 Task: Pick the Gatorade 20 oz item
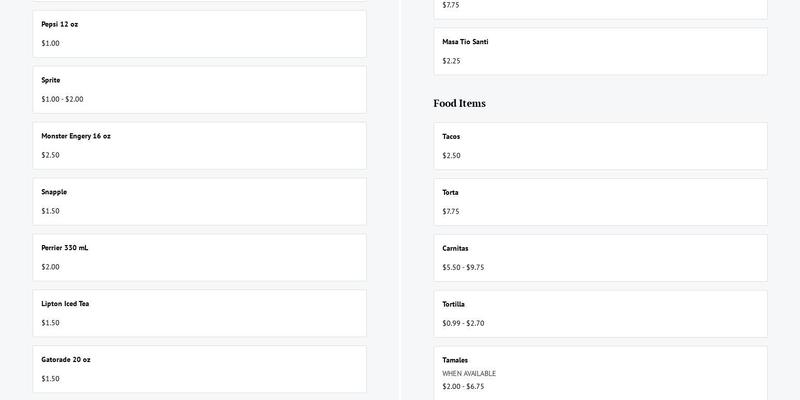click(199, 369)
